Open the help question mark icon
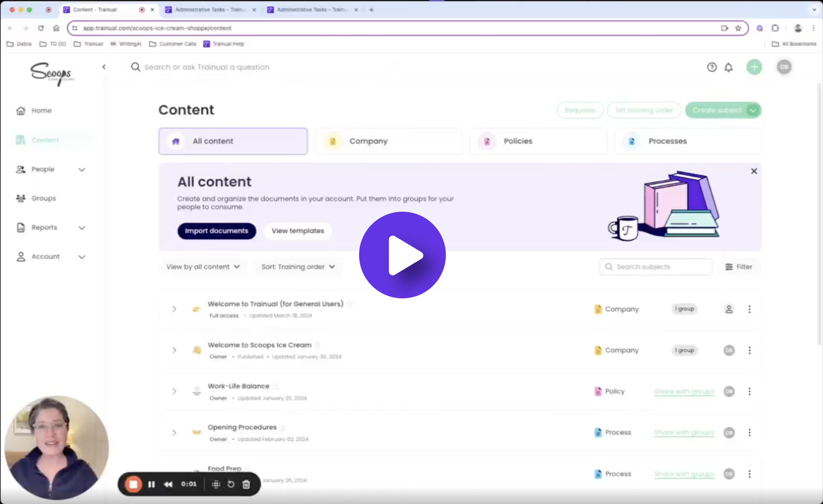Screen dimensions: 823x504 [x=712, y=68]
